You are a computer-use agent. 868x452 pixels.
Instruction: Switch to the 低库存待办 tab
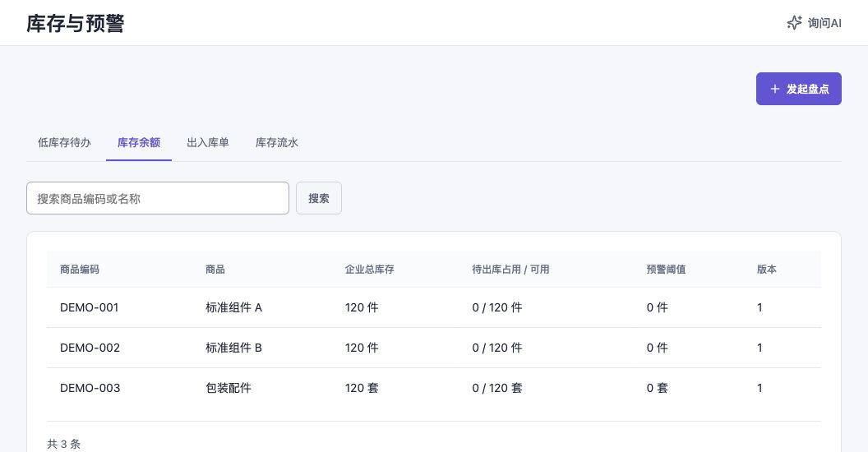pyautogui.click(x=64, y=143)
